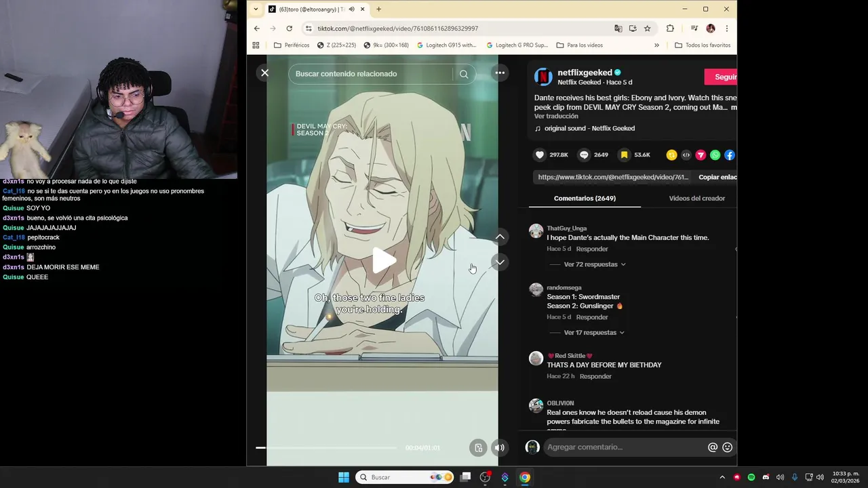Image resolution: width=868 pixels, height=488 pixels.
Task: Click the embed code icon
Action: [x=686, y=155]
